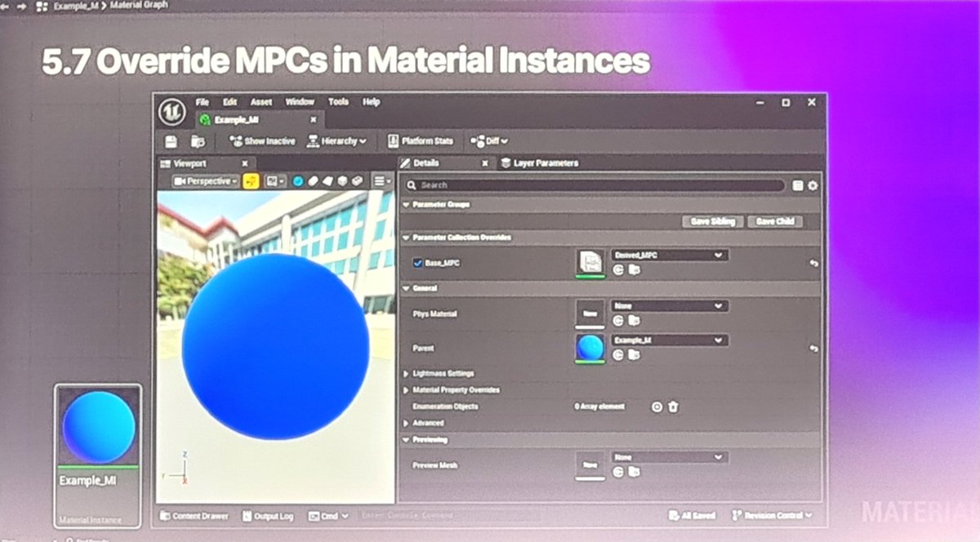
Task: Click the Parent material sphere thumbnail
Action: (x=590, y=348)
